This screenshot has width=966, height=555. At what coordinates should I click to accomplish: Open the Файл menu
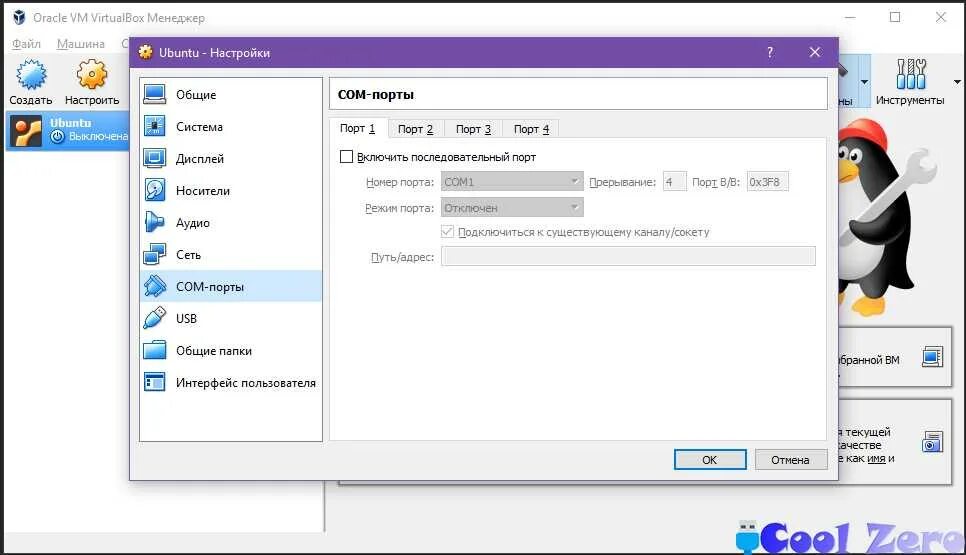click(26, 44)
